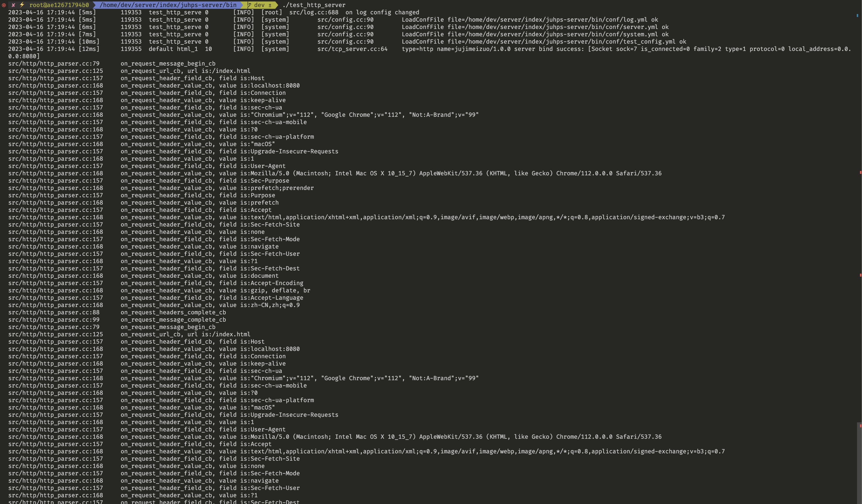Click 'on log config changed' message
This screenshot has height=504, width=862.
[382, 12]
